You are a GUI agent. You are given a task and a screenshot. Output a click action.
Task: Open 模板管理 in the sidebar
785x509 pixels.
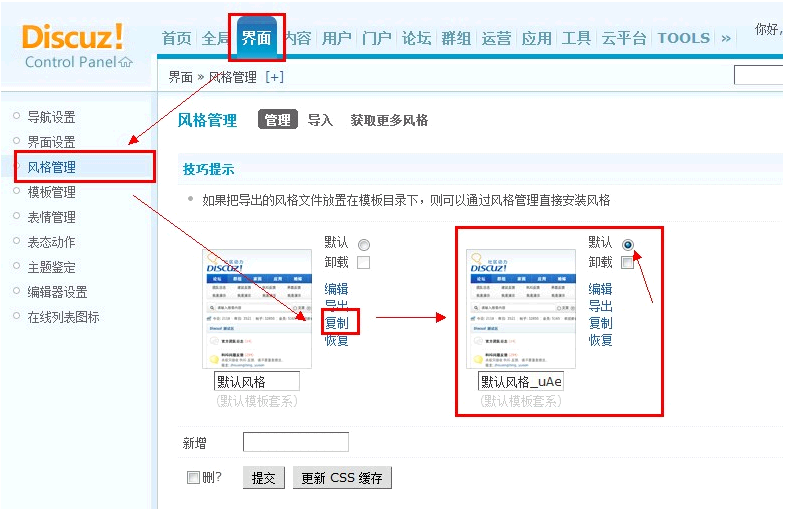[x=51, y=192]
